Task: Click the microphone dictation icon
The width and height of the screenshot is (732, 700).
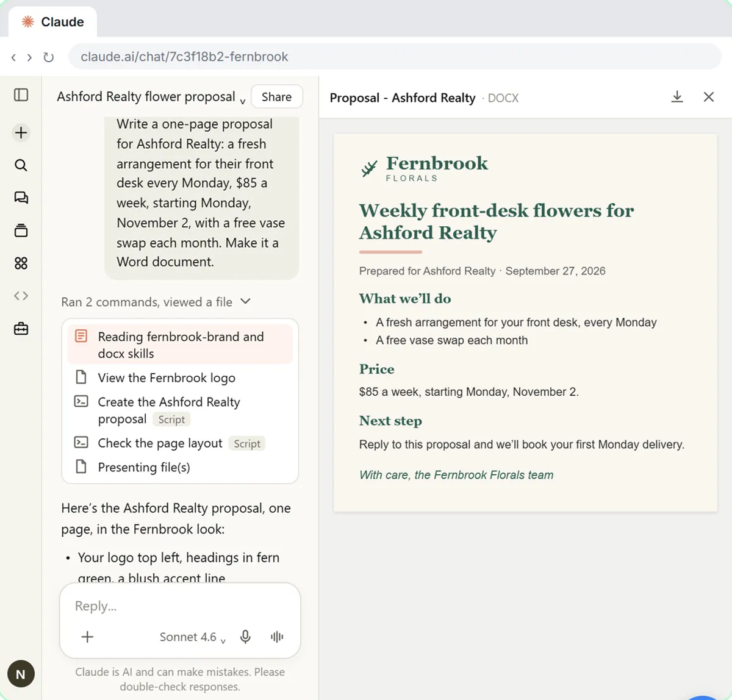Action: (245, 637)
